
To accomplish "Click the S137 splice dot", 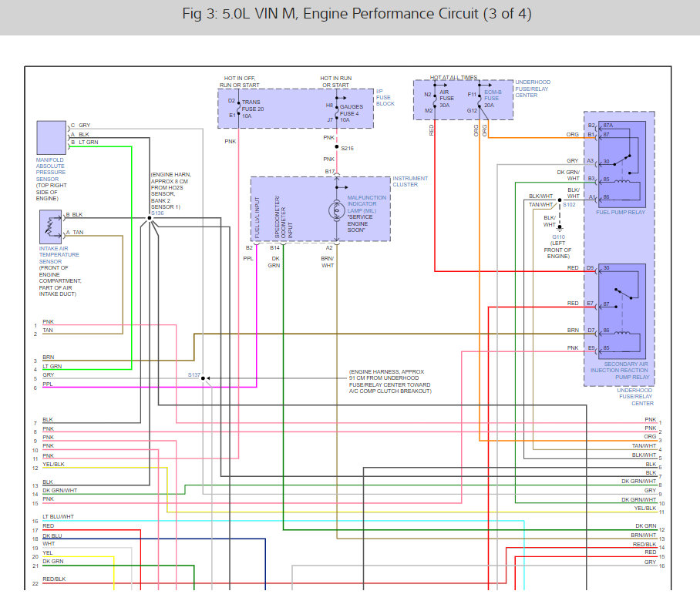I will click(203, 378).
